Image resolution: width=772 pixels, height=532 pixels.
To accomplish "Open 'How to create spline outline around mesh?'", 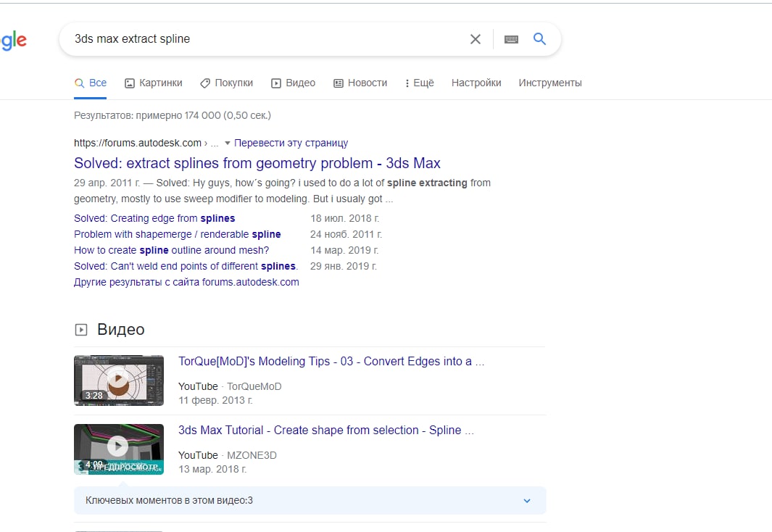I will 171,250.
